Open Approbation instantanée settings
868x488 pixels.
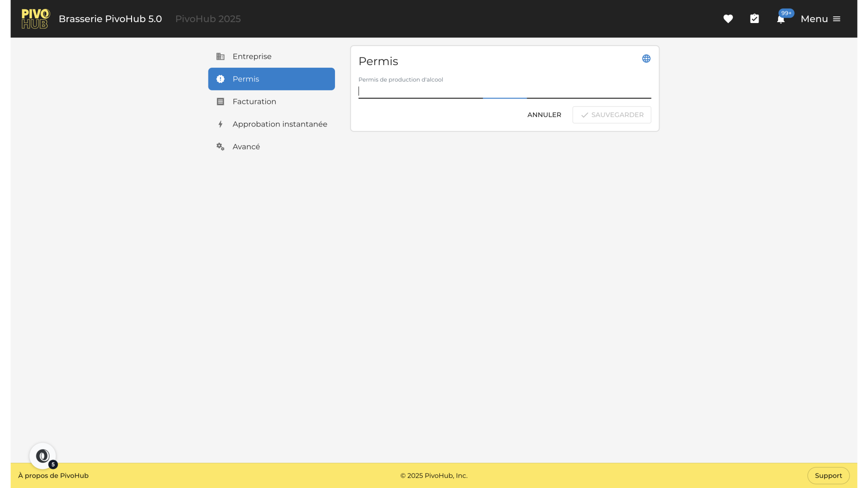pyautogui.click(x=280, y=124)
